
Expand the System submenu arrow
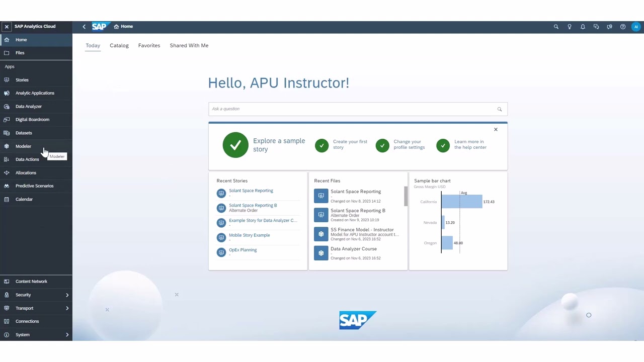67,335
